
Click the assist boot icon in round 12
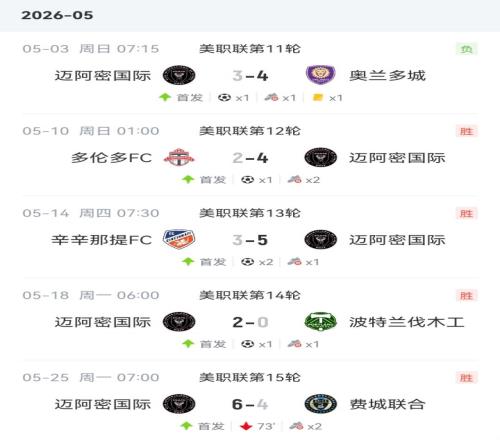pos(295,180)
